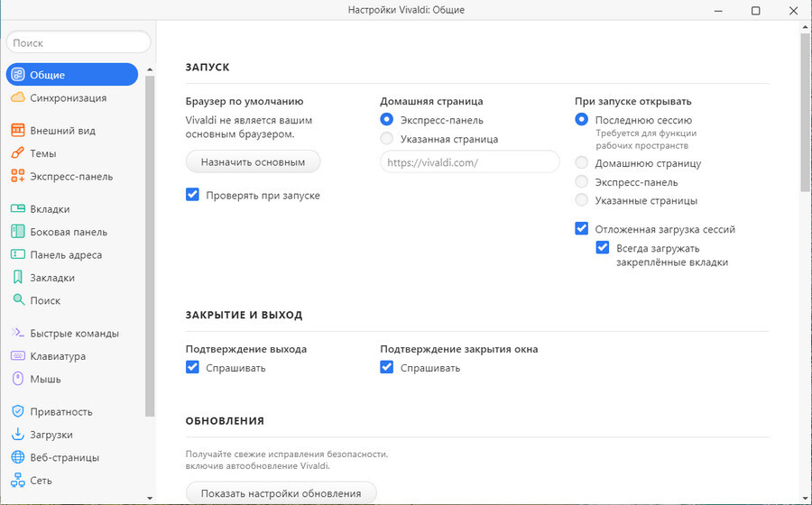Select the Веб-страницы globe icon

coord(18,457)
